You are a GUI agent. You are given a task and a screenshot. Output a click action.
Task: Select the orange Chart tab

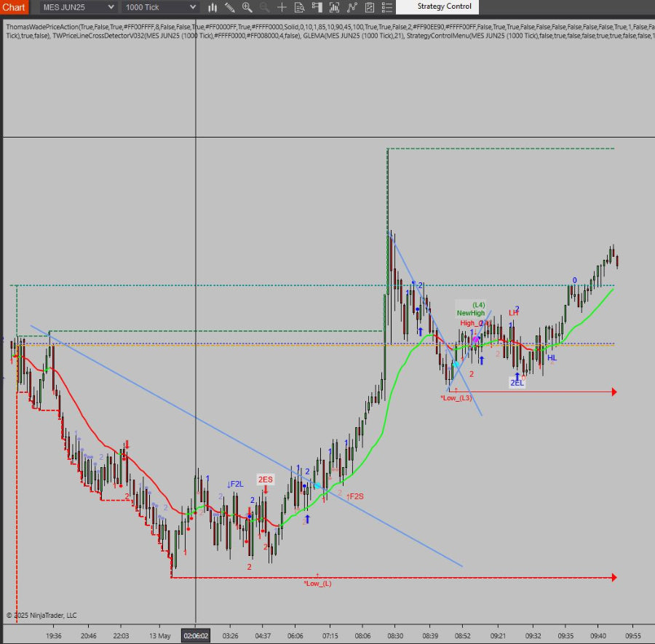point(14,7)
